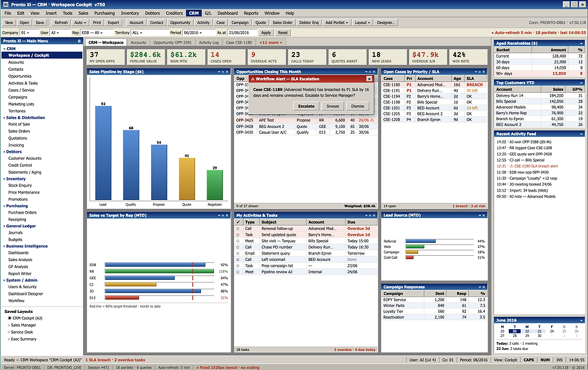Open the Territory ALL dropdown
Screen dimensions: 588x370
150,32
